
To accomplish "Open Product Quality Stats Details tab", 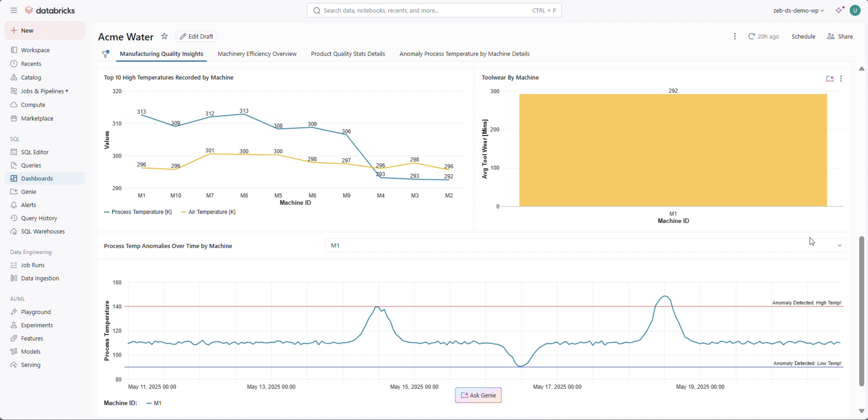I will click(348, 54).
